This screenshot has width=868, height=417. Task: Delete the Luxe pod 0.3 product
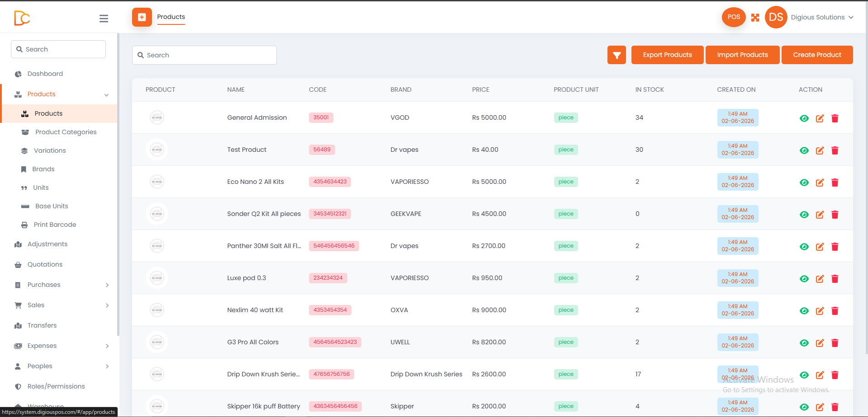point(835,279)
